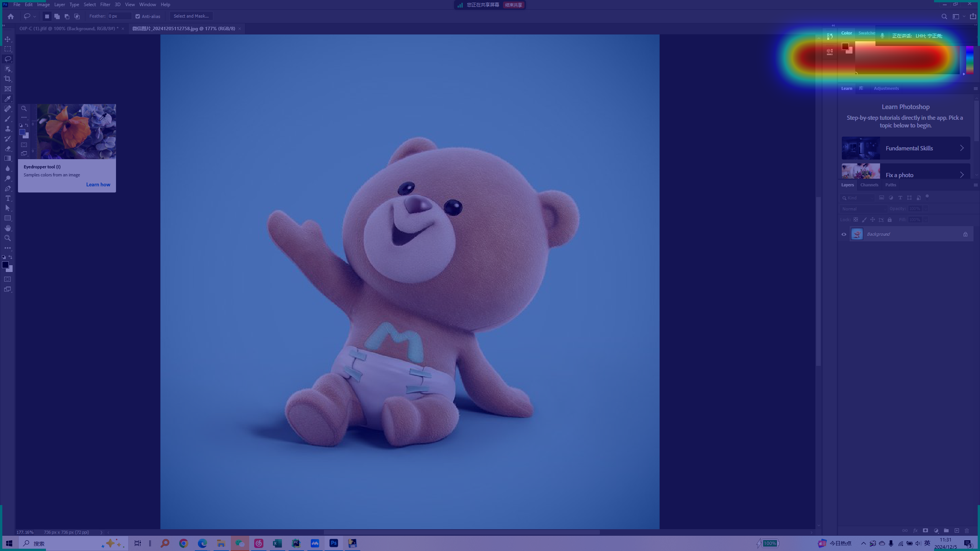Click the Learn how link
This screenshot has width=980, height=551.
[x=98, y=184]
